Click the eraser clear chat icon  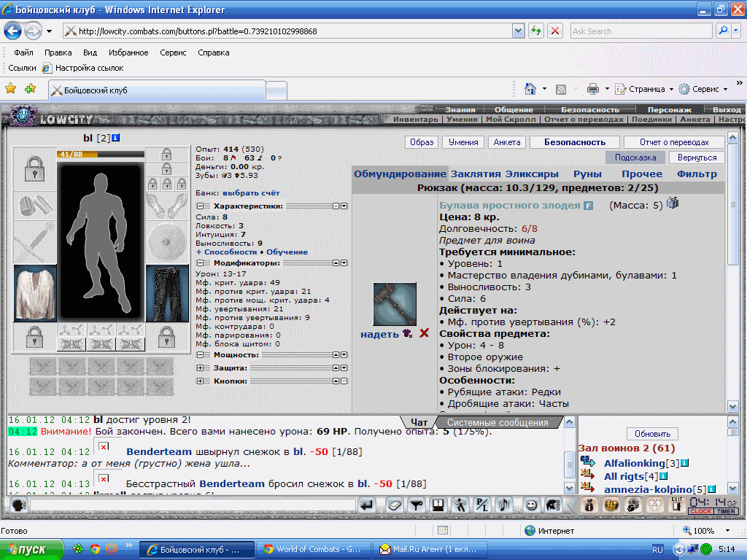[x=394, y=505]
